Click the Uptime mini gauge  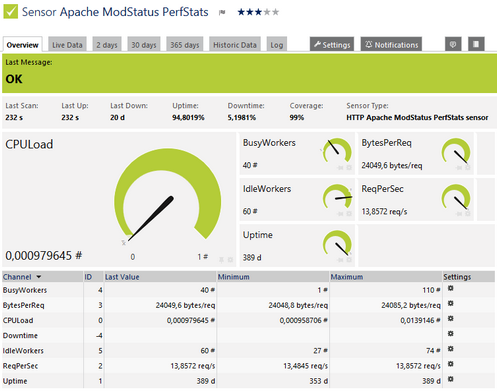point(337,244)
